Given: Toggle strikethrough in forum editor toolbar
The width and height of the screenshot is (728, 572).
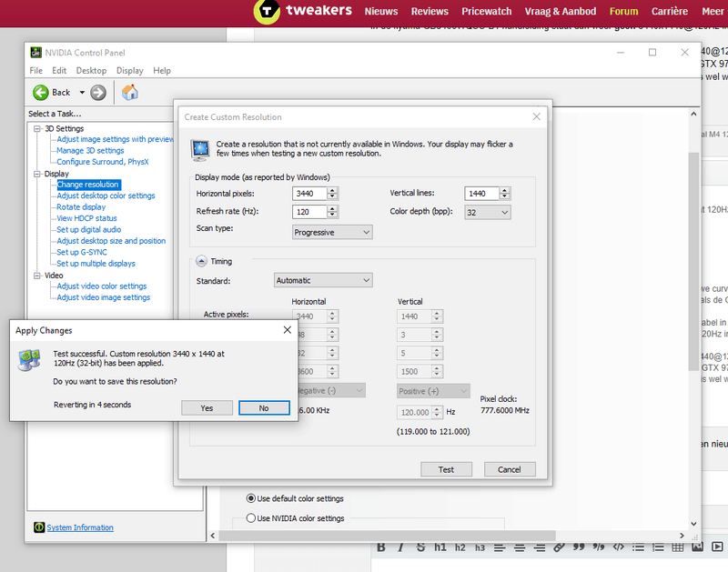Looking at the screenshot, I should click(x=420, y=547).
